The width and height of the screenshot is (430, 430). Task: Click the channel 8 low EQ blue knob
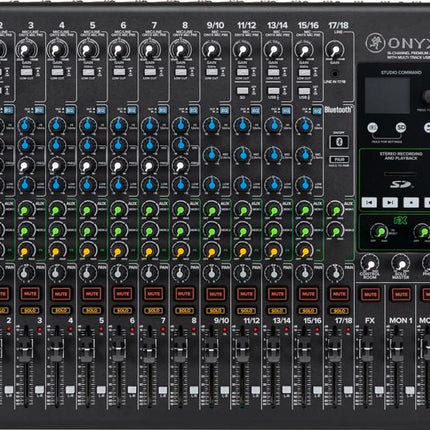tap(180, 184)
